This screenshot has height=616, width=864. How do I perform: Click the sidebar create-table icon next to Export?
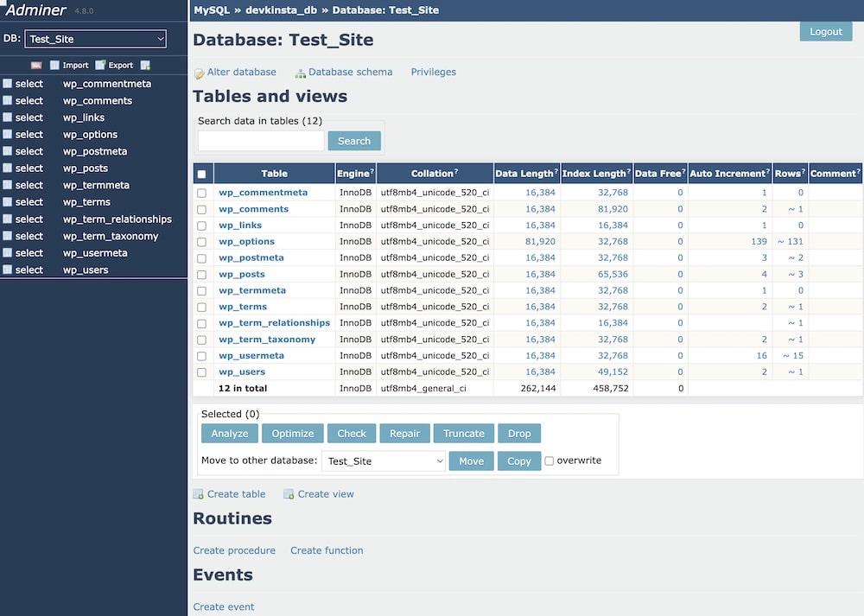pyautogui.click(x=145, y=65)
